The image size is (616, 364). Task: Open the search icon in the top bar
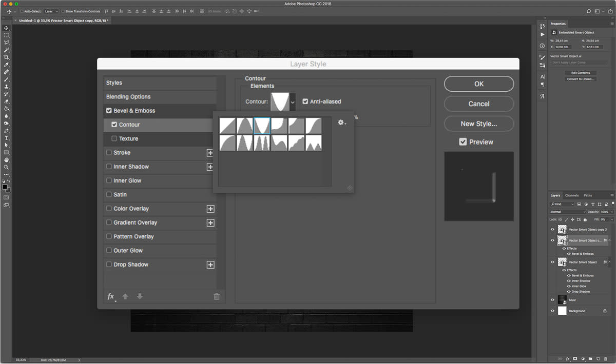coord(589,11)
